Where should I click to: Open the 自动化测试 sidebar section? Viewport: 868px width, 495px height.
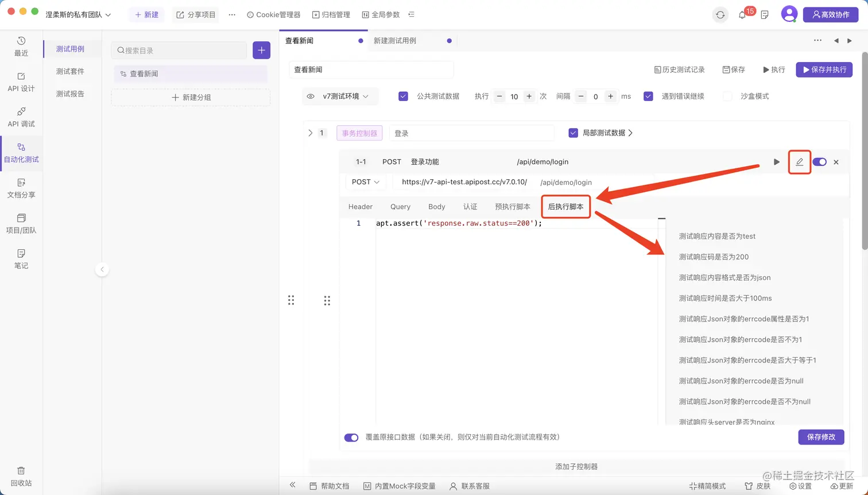(x=21, y=153)
